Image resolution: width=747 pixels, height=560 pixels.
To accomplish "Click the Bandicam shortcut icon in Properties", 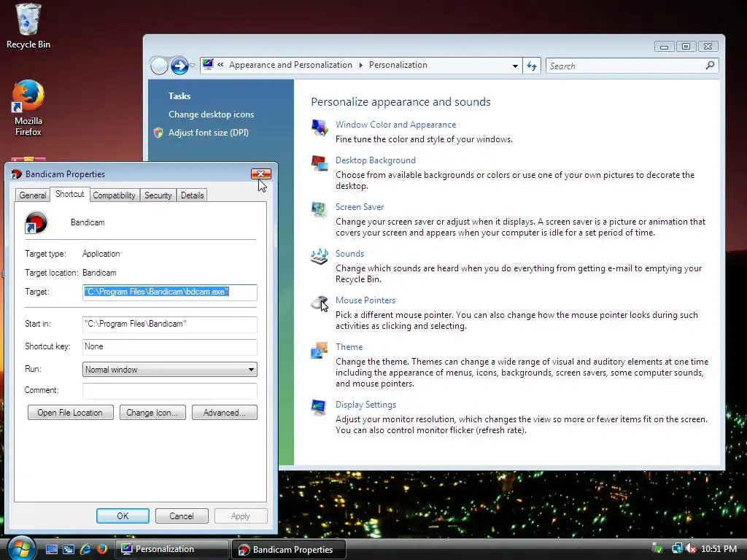I will [36, 222].
